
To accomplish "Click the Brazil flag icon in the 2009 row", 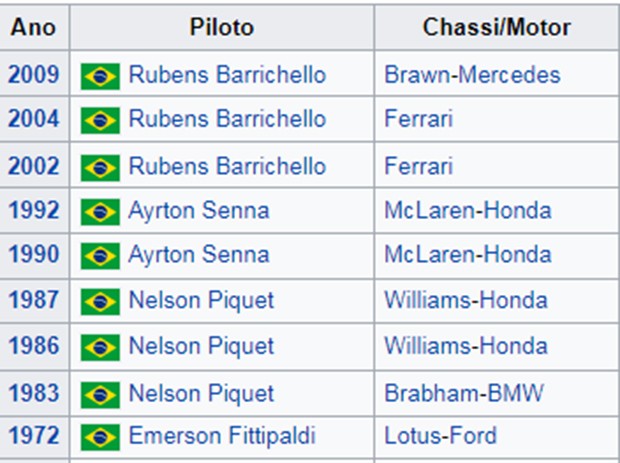I will pos(100,76).
